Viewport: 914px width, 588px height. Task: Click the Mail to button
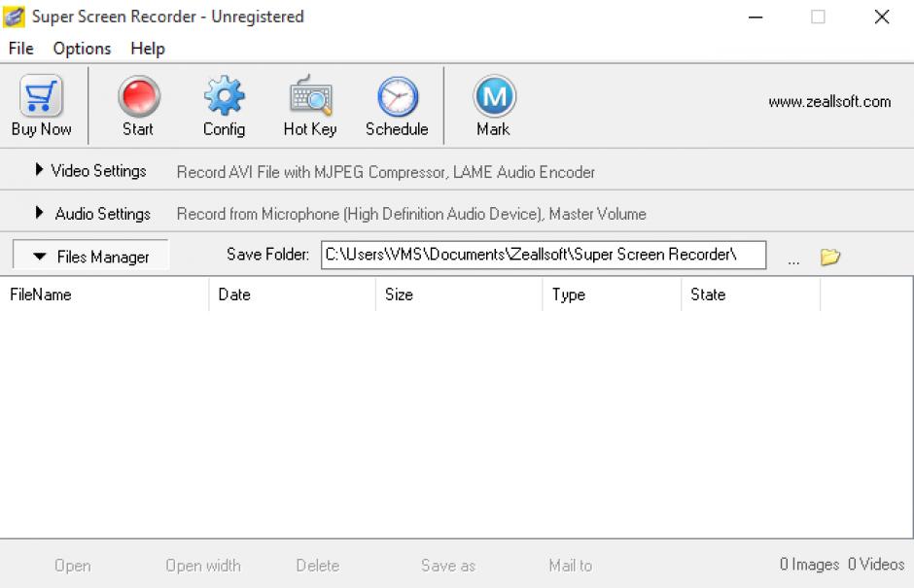(x=570, y=566)
